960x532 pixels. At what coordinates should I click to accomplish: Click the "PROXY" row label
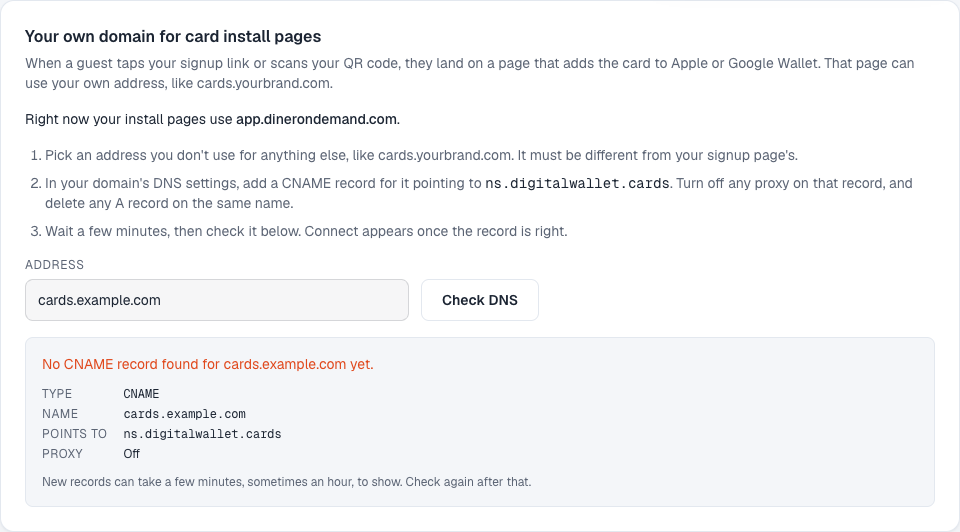pyautogui.click(x=62, y=454)
